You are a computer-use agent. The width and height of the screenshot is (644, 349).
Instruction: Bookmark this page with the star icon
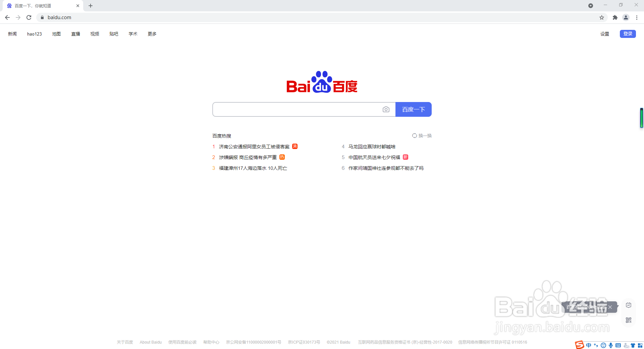coord(602,17)
